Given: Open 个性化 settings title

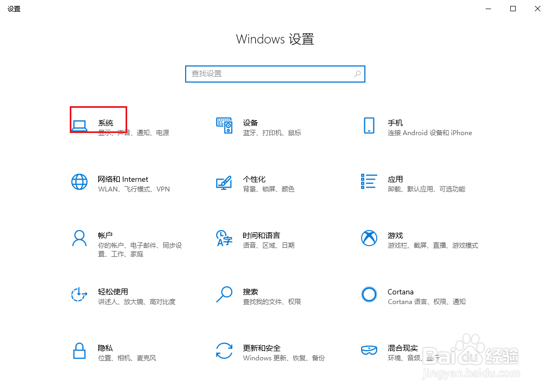Looking at the screenshot, I should [254, 179].
